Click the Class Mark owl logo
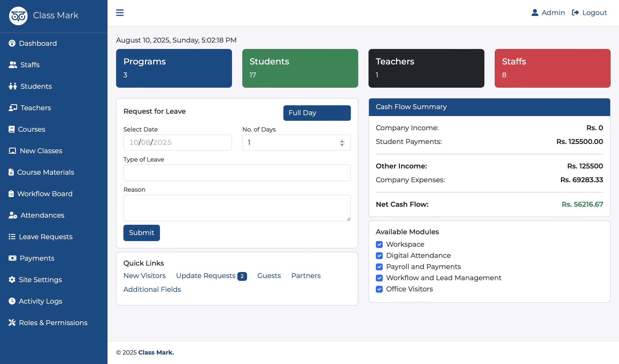Viewport: 619px width, 364px height. [18, 16]
